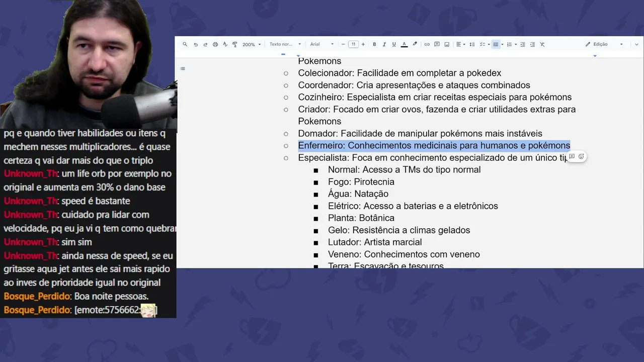Run spelling and grammar check
This screenshot has height=362, width=644.
[225, 44]
